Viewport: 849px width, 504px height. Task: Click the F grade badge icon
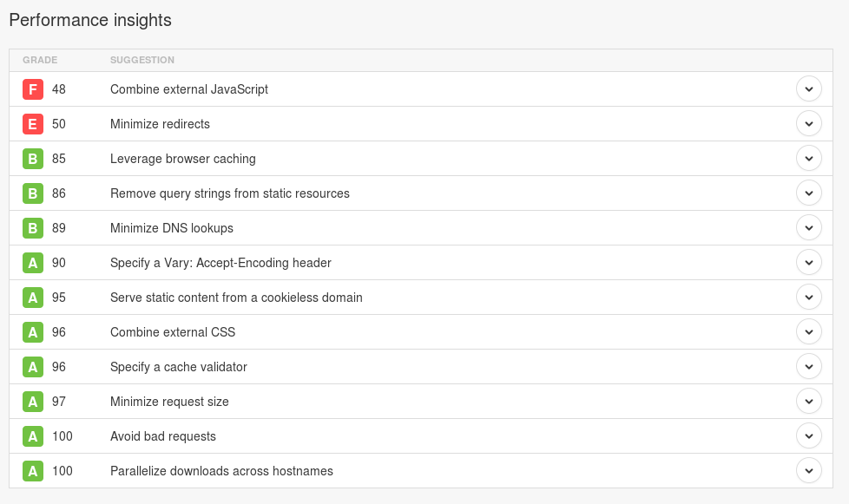pyautogui.click(x=33, y=89)
